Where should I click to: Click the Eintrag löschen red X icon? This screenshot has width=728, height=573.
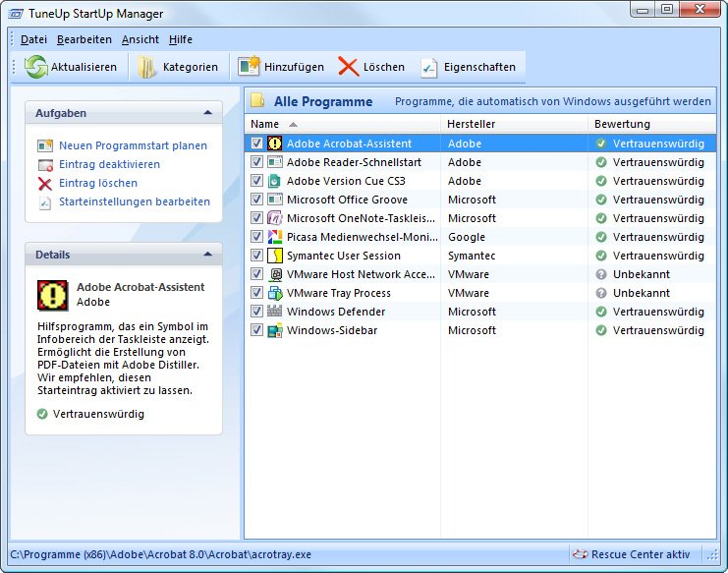[x=45, y=184]
